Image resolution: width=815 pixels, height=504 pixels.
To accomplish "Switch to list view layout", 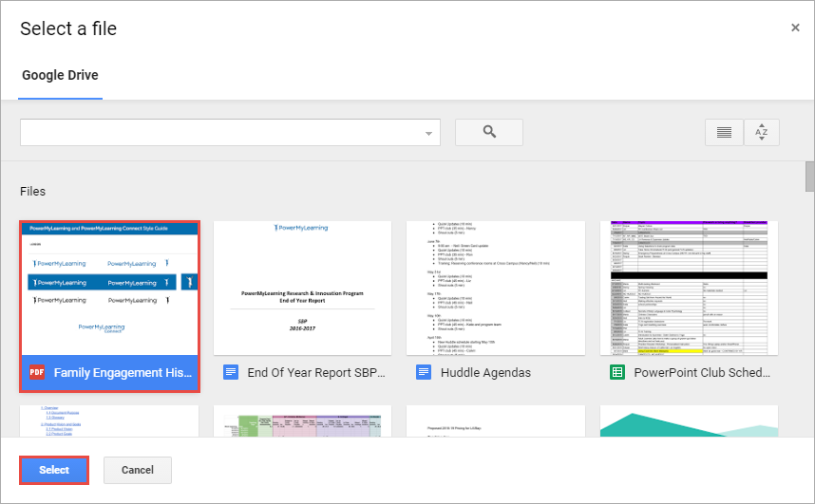I will click(724, 132).
